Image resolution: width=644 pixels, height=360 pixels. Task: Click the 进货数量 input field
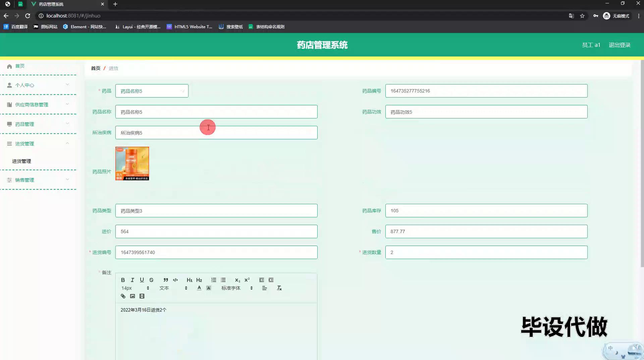coord(486,252)
